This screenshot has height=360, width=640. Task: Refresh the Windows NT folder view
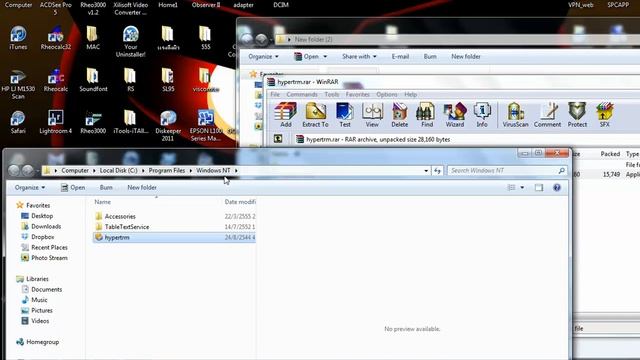[437, 170]
